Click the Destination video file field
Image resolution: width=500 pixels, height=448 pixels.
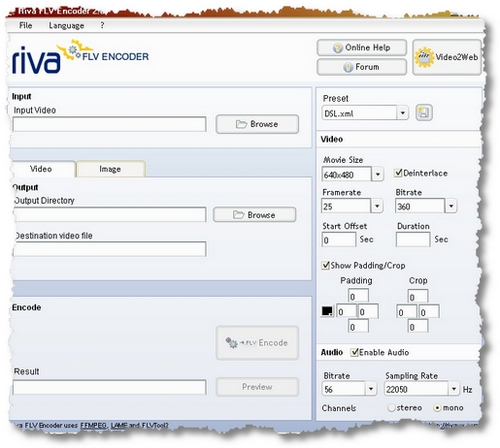(110, 249)
